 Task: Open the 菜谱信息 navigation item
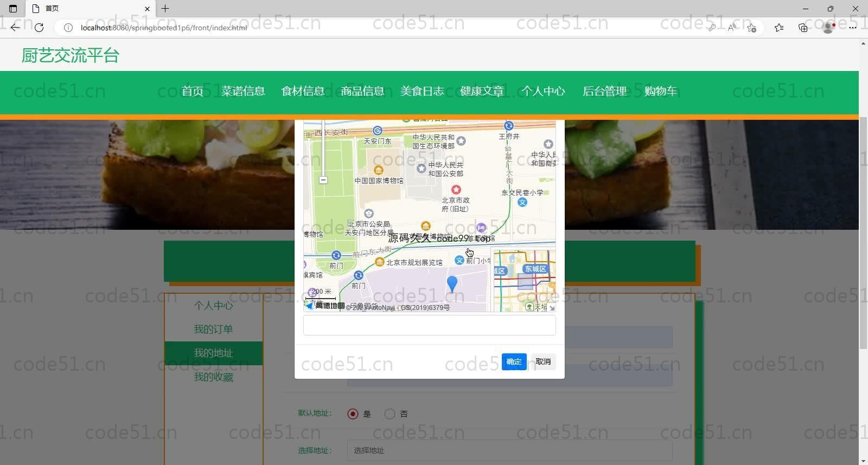[243, 91]
